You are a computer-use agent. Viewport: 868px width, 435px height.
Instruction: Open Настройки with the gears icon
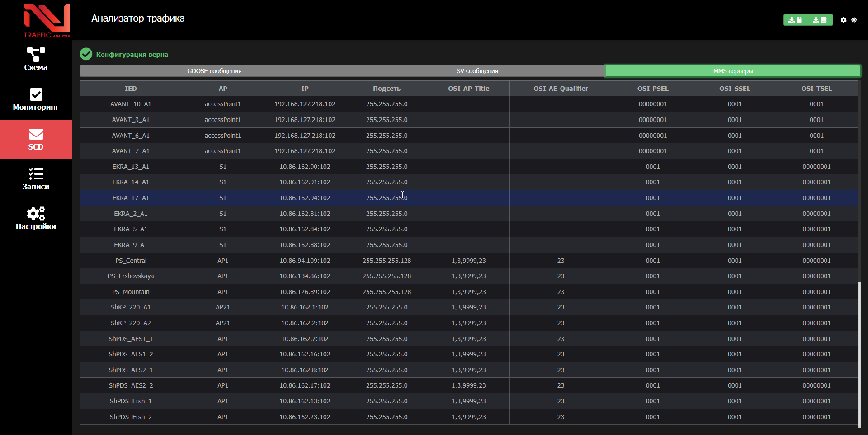[36, 219]
